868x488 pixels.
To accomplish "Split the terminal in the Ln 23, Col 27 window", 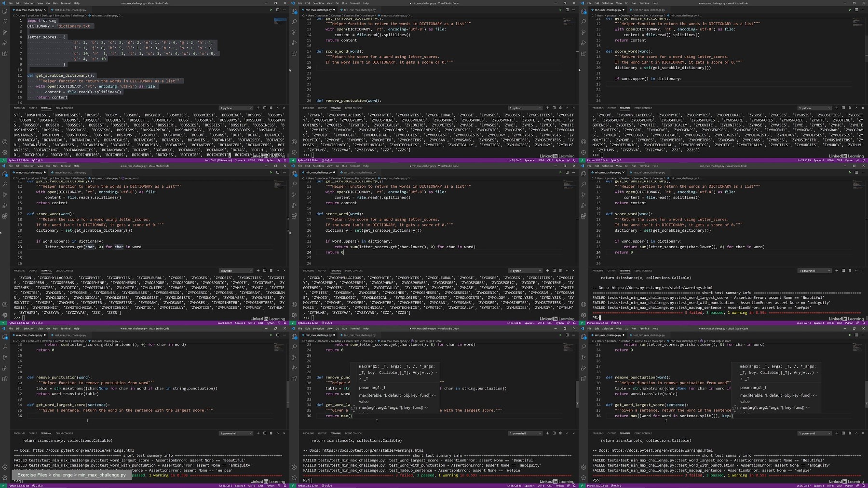I will pos(264,271).
